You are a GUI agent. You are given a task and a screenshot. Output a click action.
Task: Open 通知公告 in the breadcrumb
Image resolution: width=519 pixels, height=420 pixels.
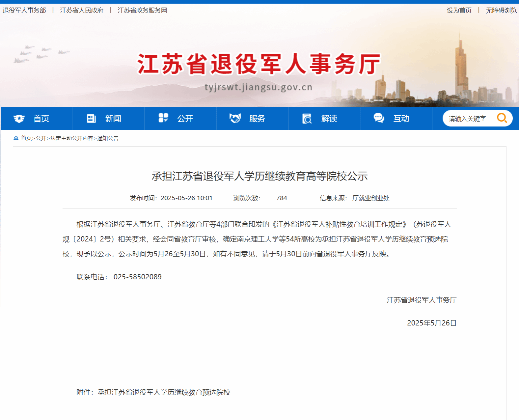tap(108, 138)
